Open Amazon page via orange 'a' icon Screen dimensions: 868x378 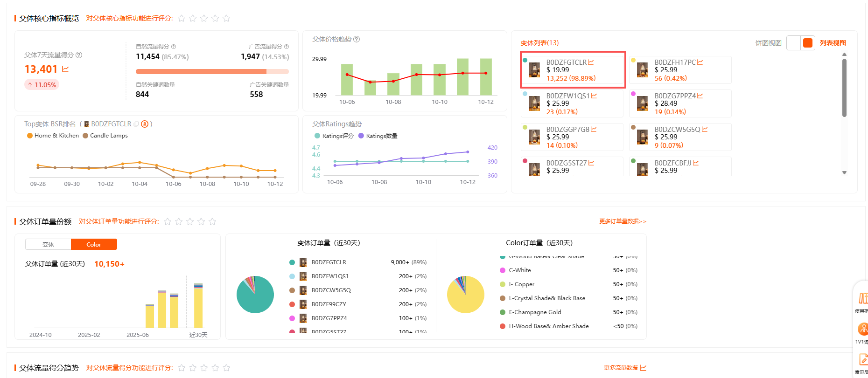point(145,124)
